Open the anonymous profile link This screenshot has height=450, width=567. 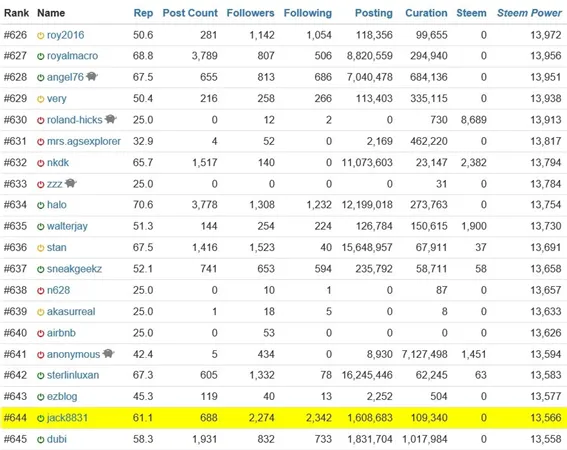[x=73, y=355]
